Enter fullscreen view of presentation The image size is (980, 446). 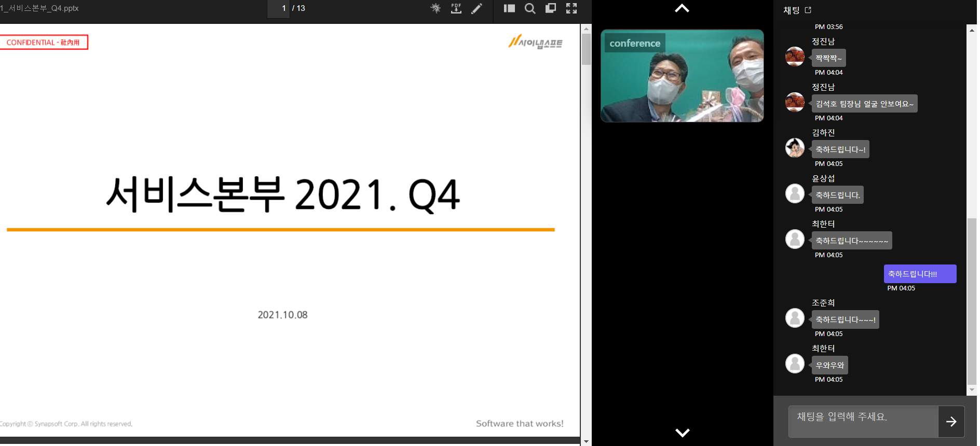point(571,8)
